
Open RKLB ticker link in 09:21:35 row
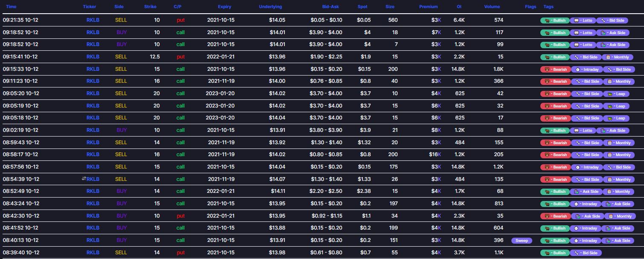[93, 20]
